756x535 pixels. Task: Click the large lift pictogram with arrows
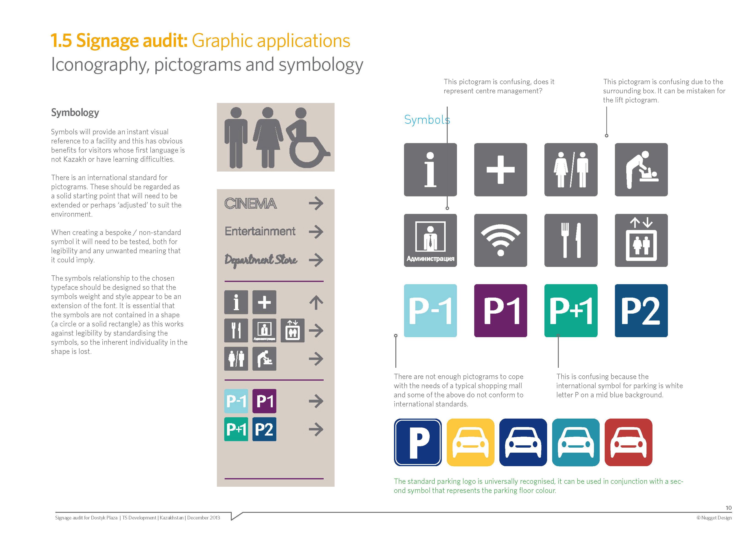point(641,240)
